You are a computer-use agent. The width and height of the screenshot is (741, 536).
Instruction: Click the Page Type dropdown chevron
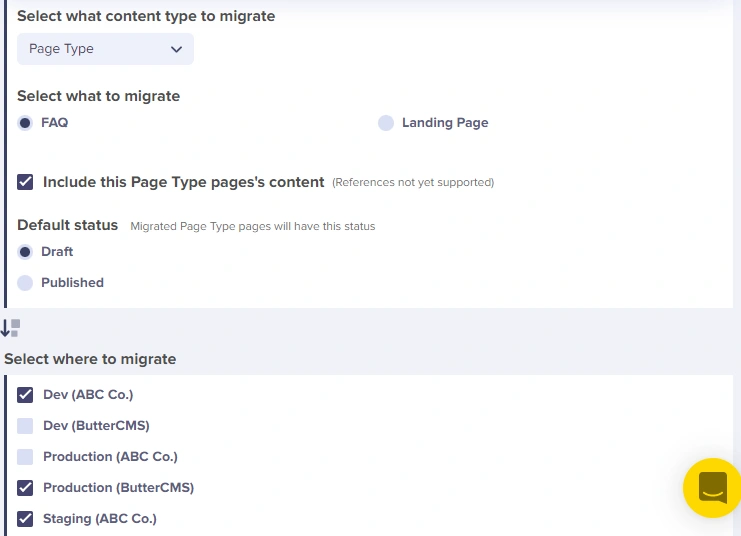[176, 49]
